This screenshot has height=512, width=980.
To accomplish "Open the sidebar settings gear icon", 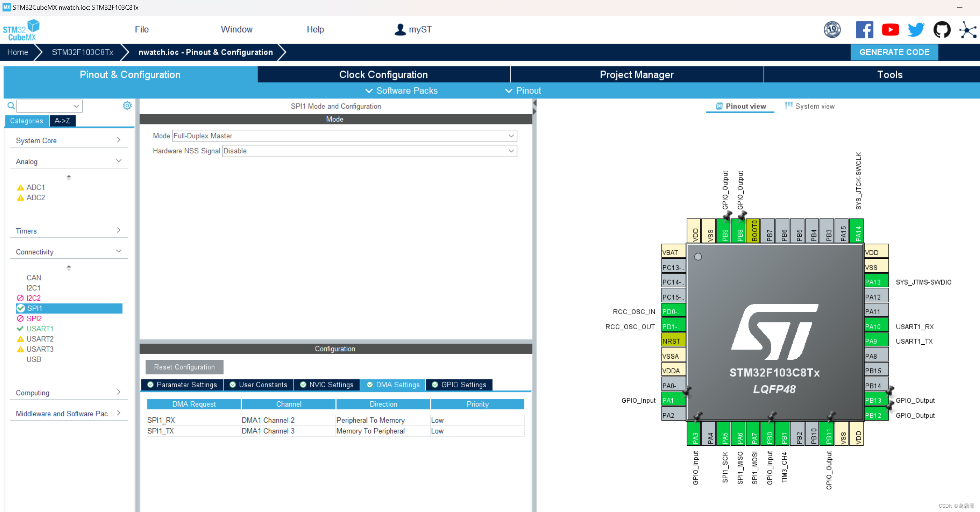I will [127, 106].
